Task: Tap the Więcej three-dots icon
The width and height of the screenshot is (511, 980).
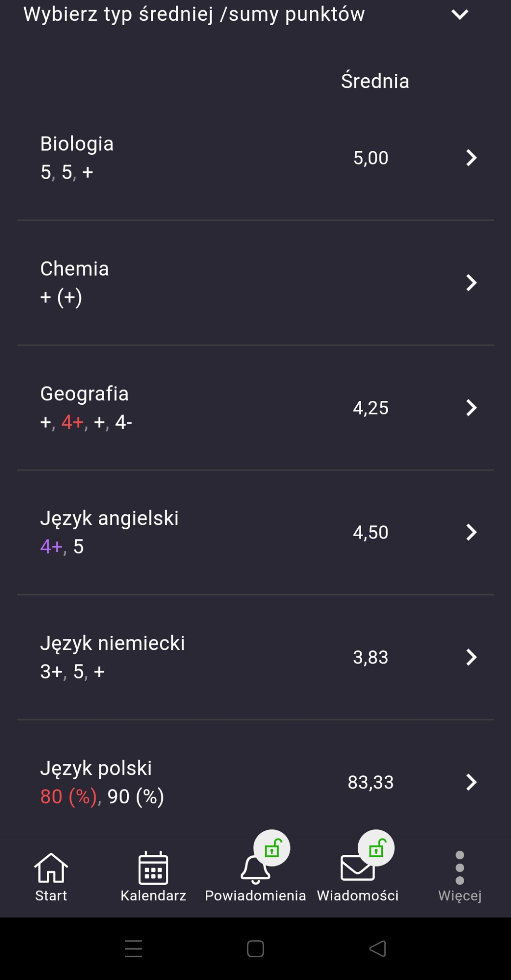Action: click(459, 868)
